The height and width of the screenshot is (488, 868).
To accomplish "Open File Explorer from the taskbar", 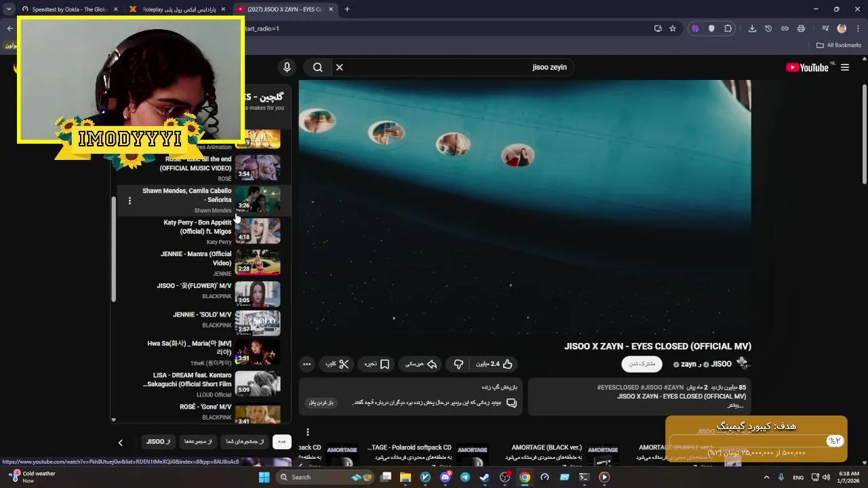I will coord(406,477).
